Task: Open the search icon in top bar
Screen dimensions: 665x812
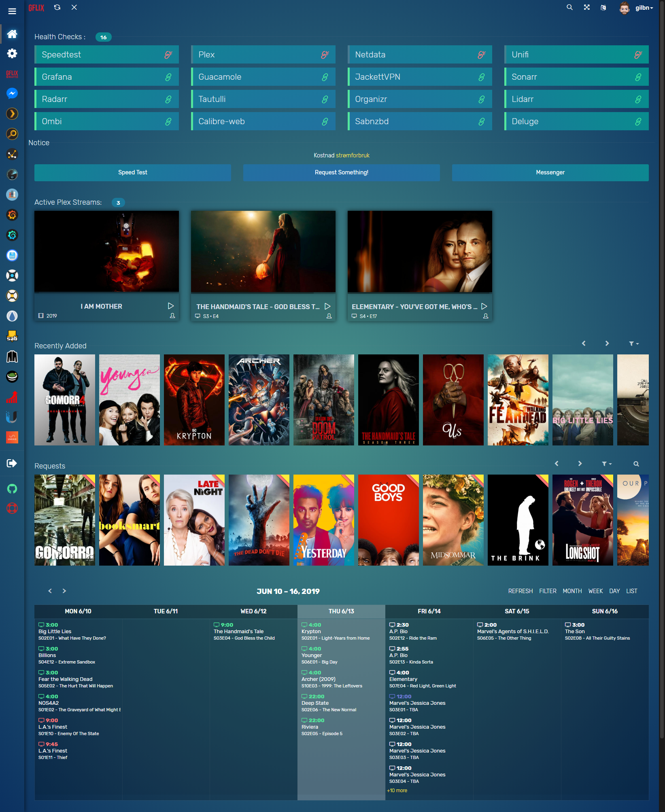Action: 569,7
